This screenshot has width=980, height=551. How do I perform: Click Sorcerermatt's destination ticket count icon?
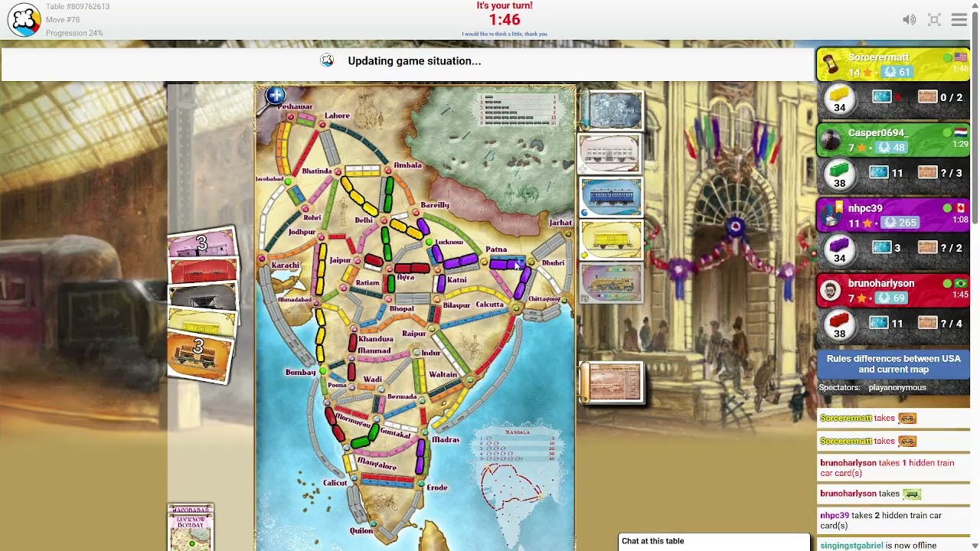[927, 97]
